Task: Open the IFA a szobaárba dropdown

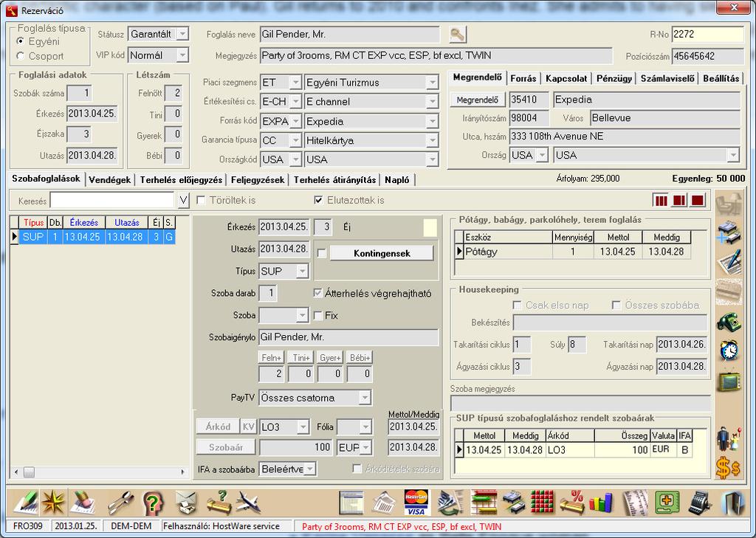Action: (x=309, y=469)
